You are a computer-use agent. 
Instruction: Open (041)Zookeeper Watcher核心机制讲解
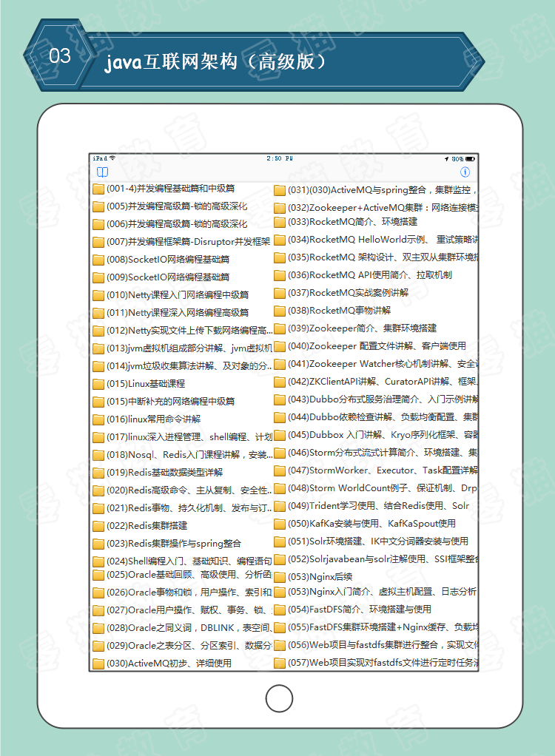(383, 364)
